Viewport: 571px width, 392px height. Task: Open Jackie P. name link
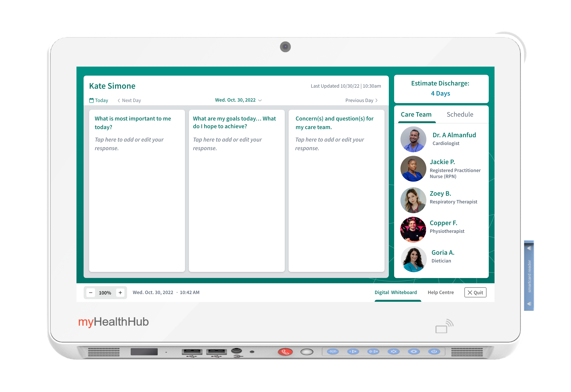coord(442,162)
